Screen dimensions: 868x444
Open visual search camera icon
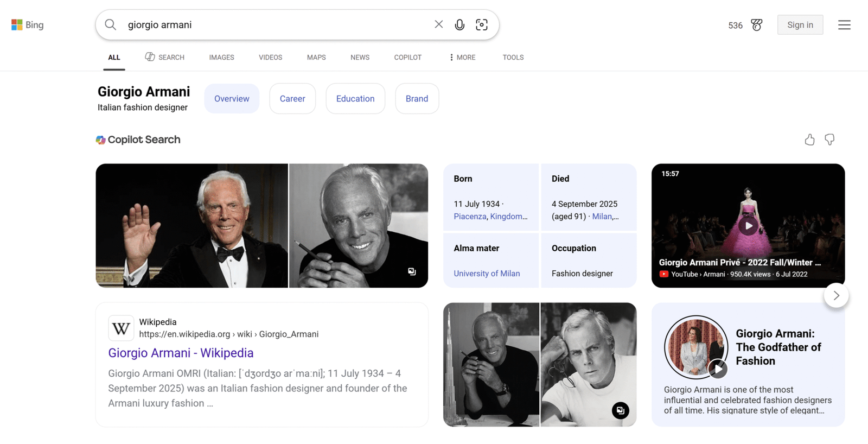click(x=482, y=24)
